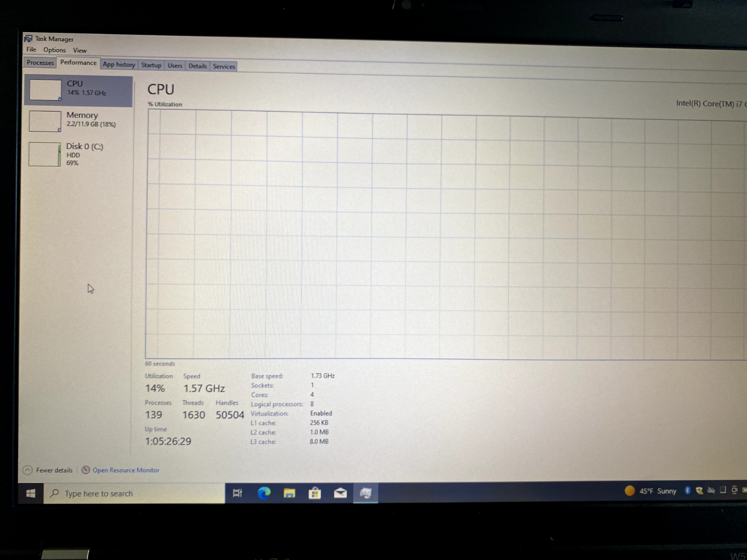Image resolution: width=747 pixels, height=560 pixels.
Task: Click the Meet Now camera tray icon
Action: [734, 490]
